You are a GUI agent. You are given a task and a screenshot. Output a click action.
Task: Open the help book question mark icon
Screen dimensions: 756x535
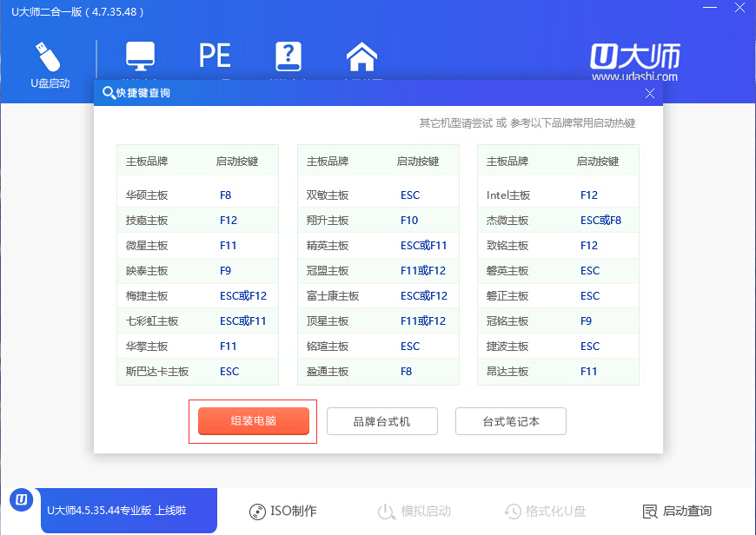[x=288, y=56]
